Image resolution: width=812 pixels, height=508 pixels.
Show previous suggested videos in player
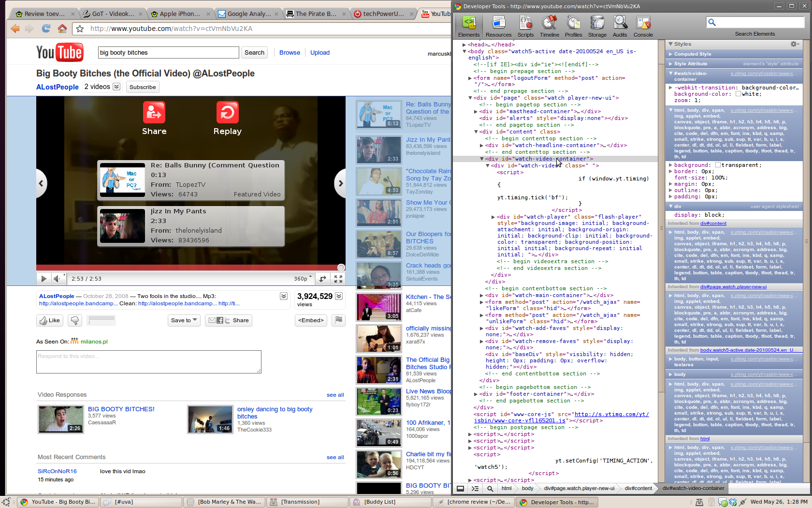coord(42,183)
